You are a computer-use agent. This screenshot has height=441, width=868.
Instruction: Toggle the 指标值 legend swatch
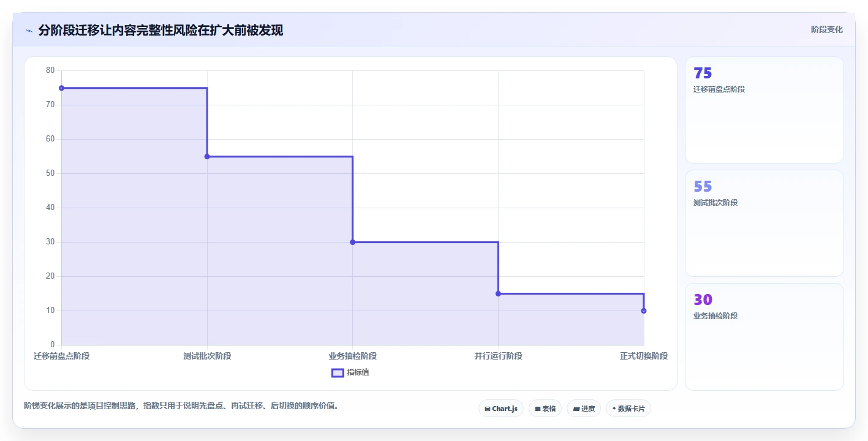pyautogui.click(x=338, y=372)
